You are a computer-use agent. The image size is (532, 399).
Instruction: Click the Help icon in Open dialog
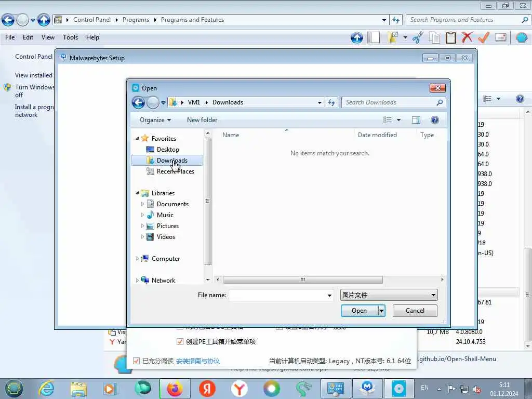(435, 120)
